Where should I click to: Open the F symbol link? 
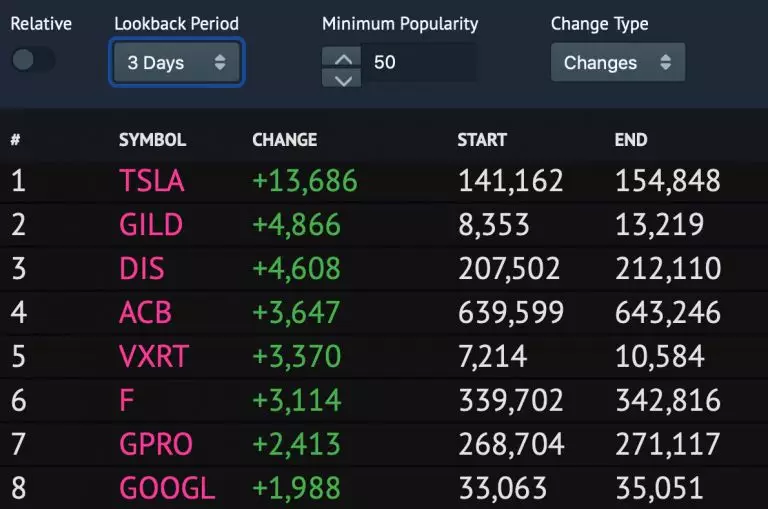(127, 400)
